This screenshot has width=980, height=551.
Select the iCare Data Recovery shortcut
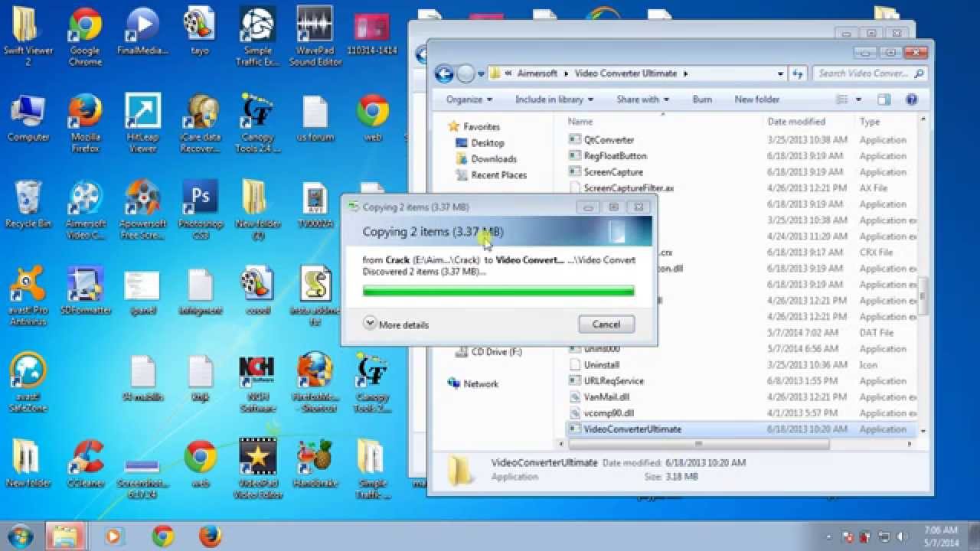point(201,123)
